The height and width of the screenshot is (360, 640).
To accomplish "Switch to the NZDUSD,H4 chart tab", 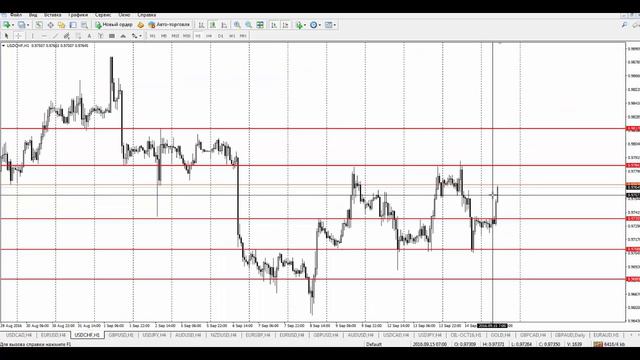I will 223,335.
